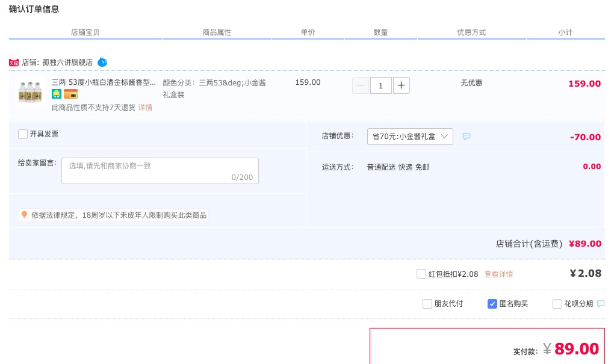Click the Huabei installment info bubble icon
The image size is (614, 364).
click(601, 304)
